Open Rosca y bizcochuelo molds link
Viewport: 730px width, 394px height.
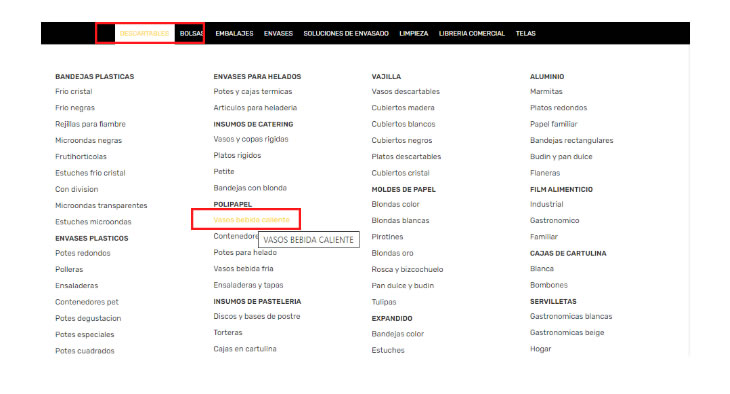click(x=407, y=269)
